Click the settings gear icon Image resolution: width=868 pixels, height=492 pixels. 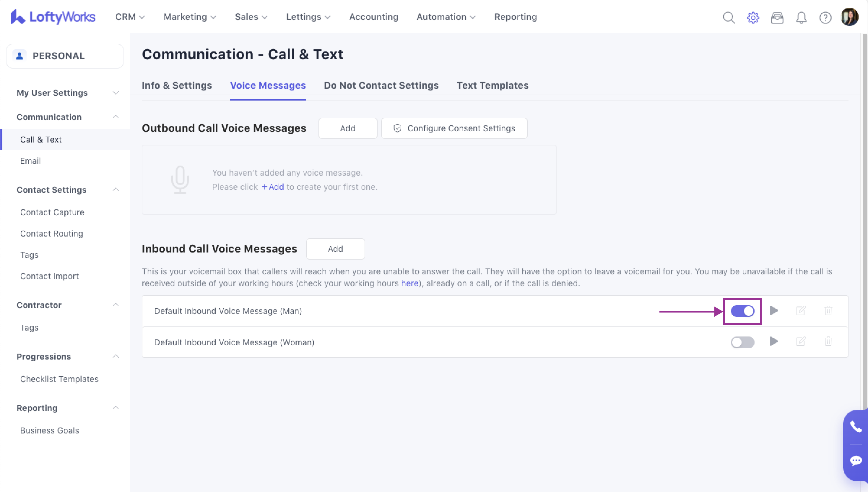753,17
